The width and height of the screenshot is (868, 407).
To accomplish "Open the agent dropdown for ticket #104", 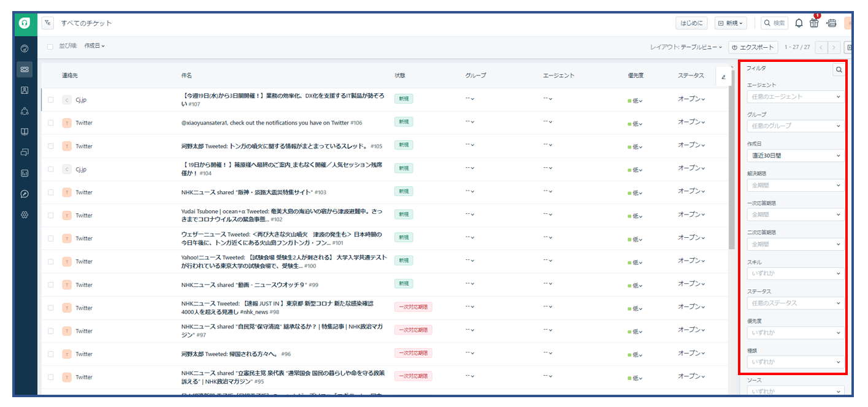I will 548,168.
